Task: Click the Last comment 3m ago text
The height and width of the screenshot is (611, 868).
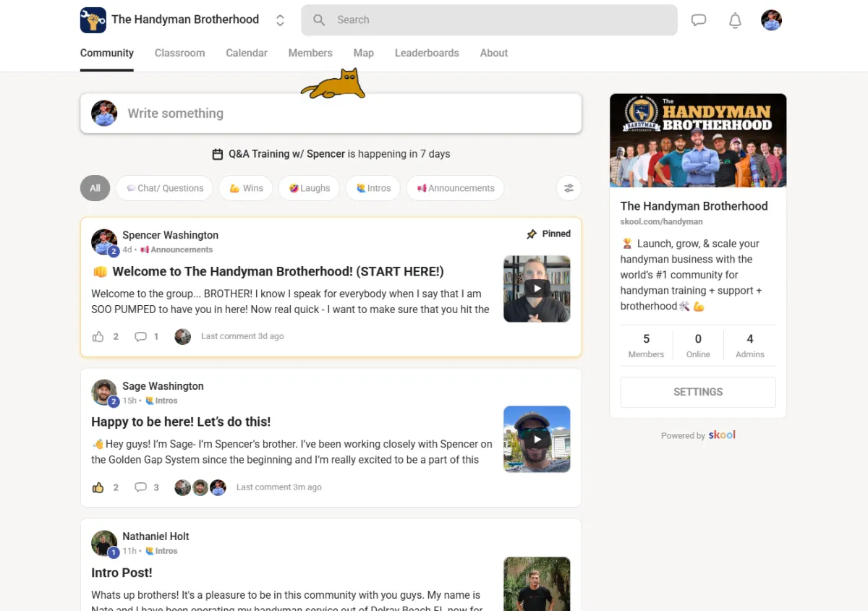Action: point(279,487)
